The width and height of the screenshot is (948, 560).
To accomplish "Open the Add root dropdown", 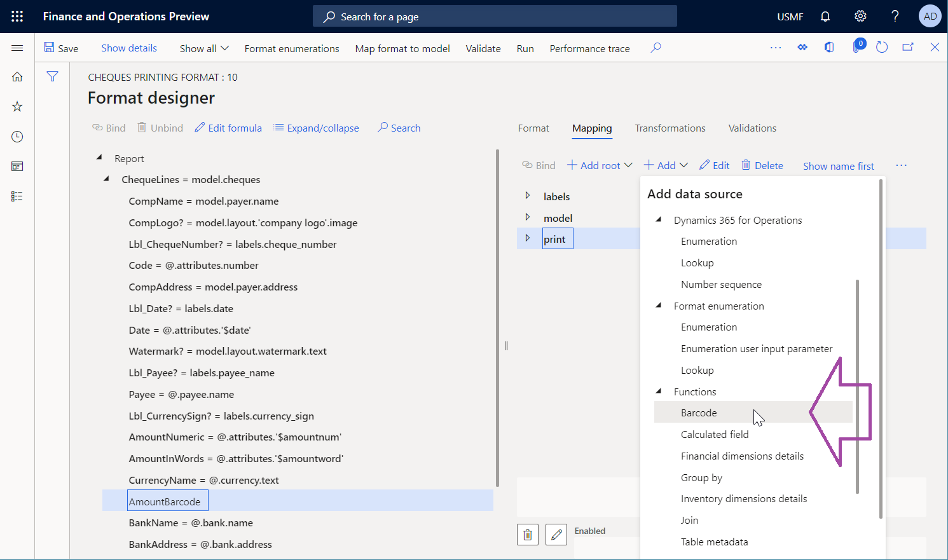I will click(600, 165).
